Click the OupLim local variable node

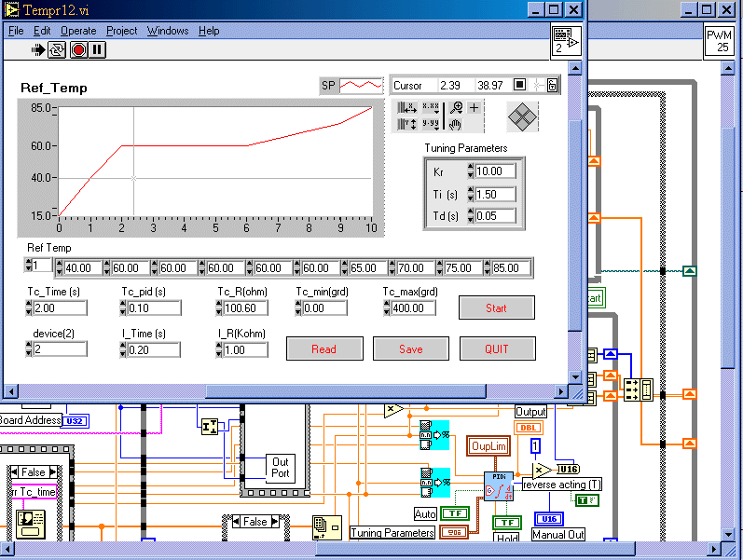tap(488, 446)
